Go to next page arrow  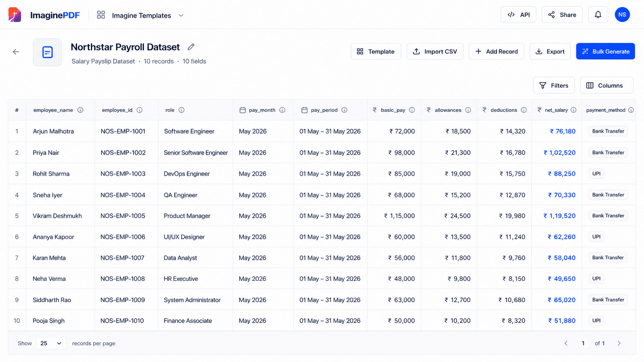click(x=619, y=343)
